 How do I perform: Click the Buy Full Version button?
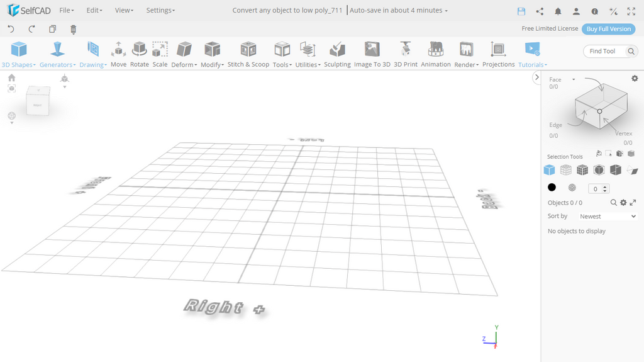(608, 29)
